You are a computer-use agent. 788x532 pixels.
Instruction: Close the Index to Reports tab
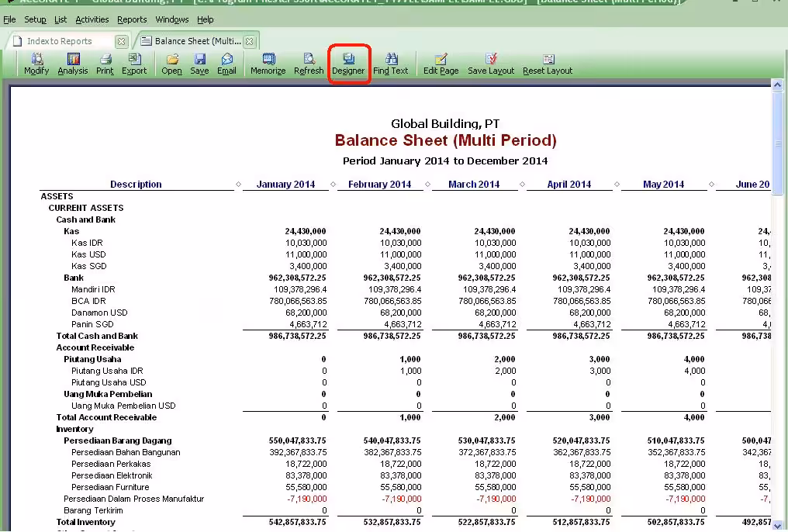[x=121, y=41]
